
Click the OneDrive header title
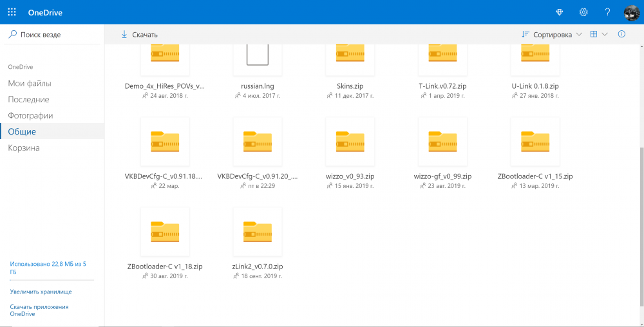coord(45,12)
